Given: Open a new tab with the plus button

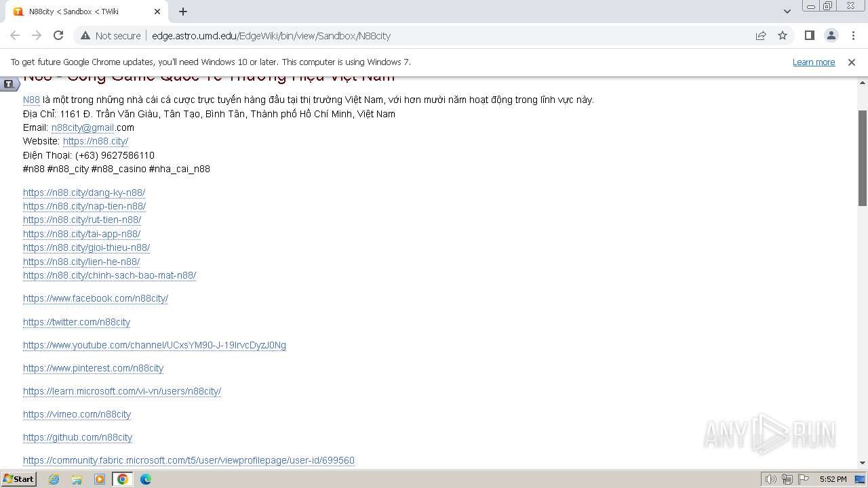Looking at the screenshot, I should click(x=183, y=12).
